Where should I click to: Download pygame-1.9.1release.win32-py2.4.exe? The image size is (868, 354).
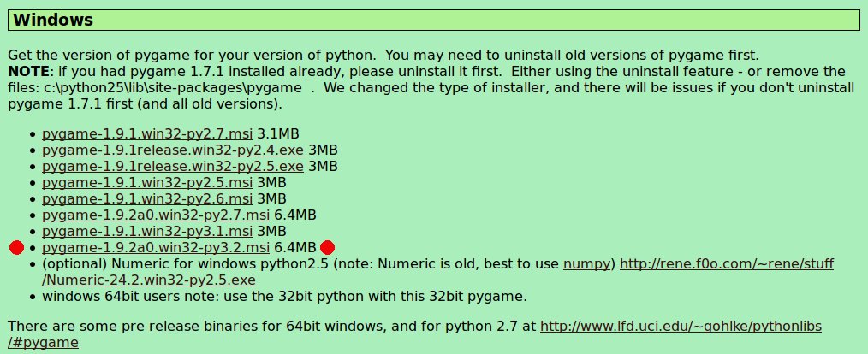pos(173,150)
